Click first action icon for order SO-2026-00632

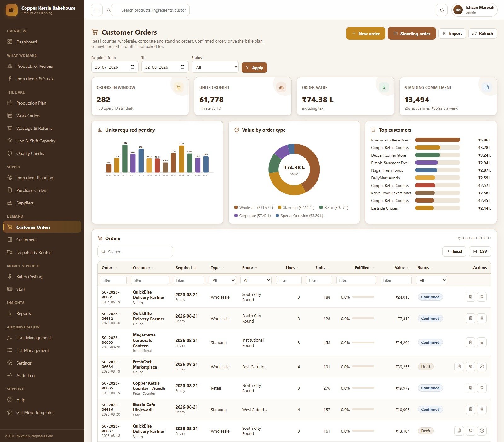pyautogui.click(x=470, y=318)
